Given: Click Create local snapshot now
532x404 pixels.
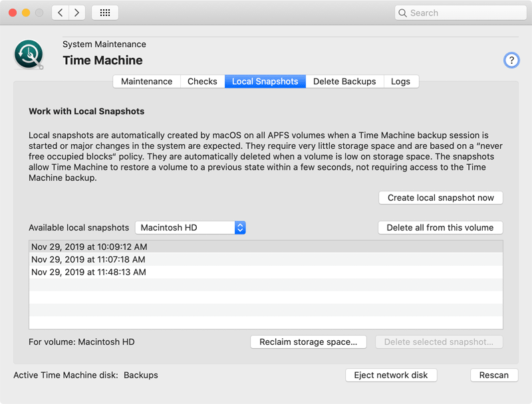Looking at the screenshot, I should tap(441, 197).
